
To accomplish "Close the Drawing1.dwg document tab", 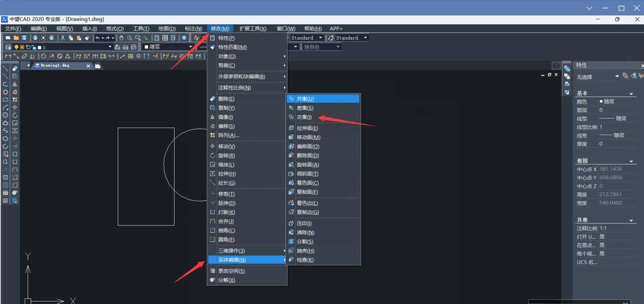I will pyautogui.click(x=89, y=66).
